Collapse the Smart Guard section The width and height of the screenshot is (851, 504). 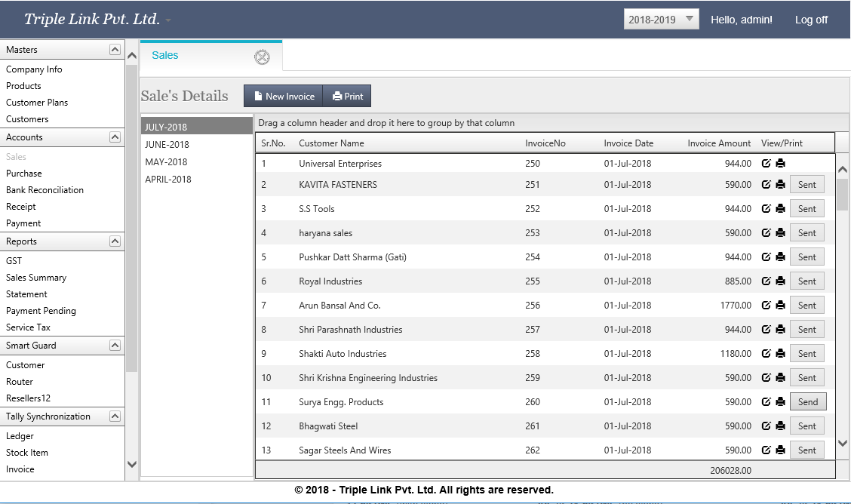pos(115,345)
